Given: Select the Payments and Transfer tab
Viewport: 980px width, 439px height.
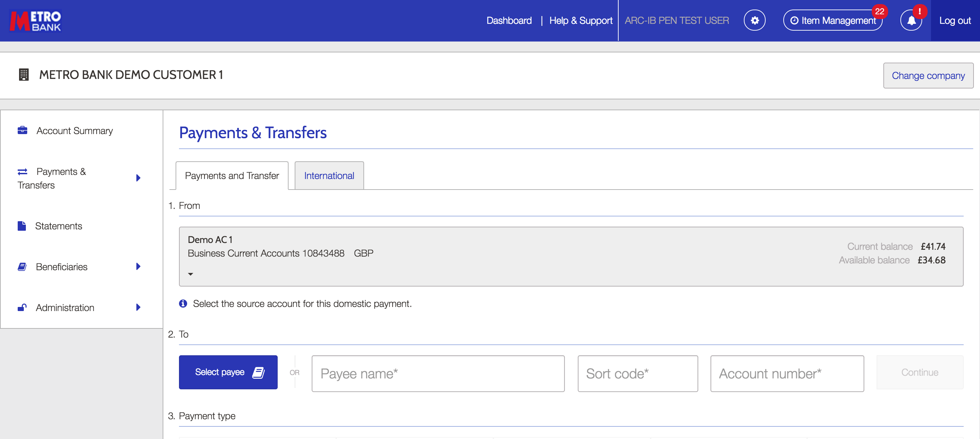Looking at the screenshot, I should click(x=232, y=175).
